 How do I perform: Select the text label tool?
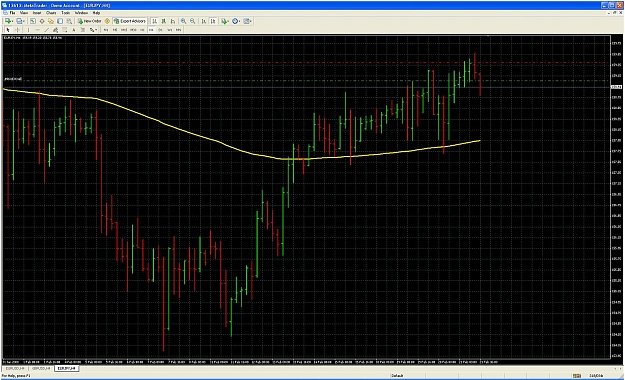83,30
